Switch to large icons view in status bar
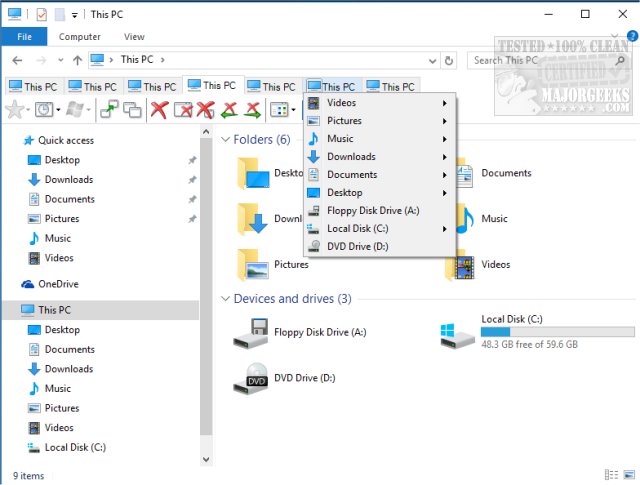The image size is (640, 485). [629, 475]
